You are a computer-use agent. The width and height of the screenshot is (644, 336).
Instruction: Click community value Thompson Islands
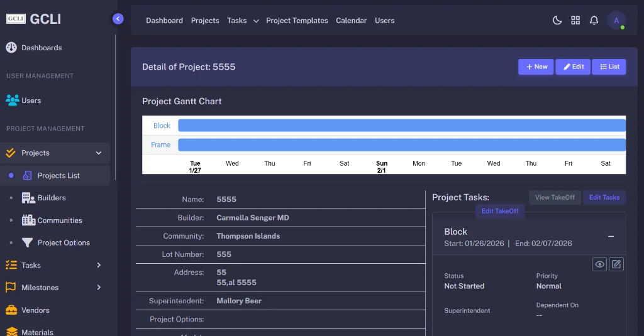pyautogui.click(x=248, y=236)
